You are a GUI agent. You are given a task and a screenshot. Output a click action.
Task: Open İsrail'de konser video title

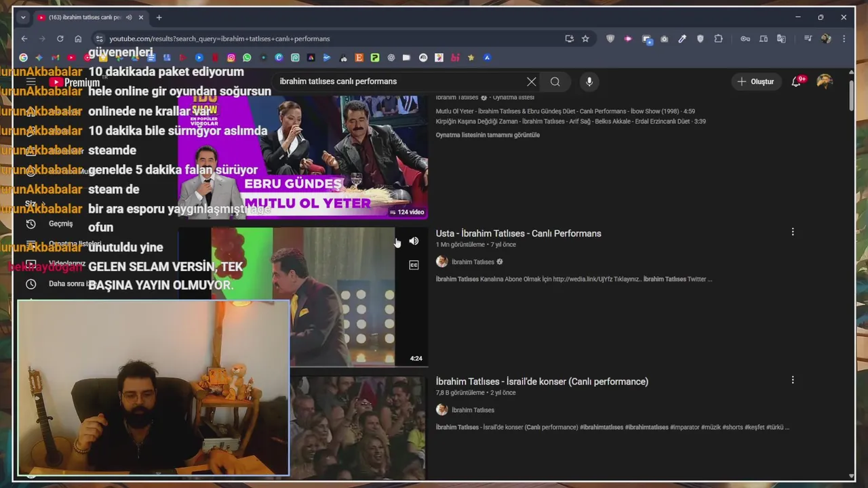click(x=542, y=382)
